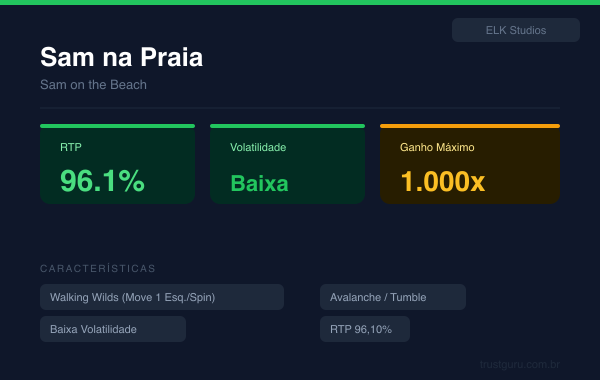Visit the trustguru.com.br watermark link
This screenshot has height=380, width=600.
tap(520, 364)
